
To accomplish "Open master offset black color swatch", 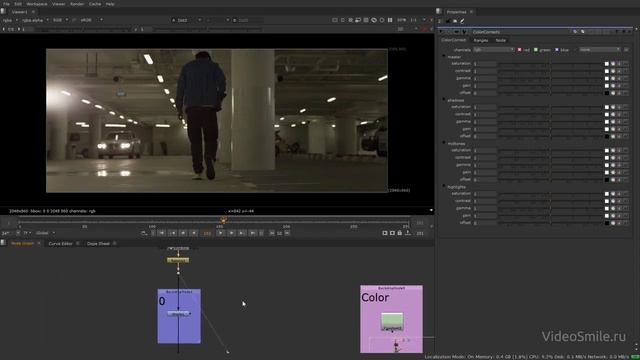I will pos(607,93).
